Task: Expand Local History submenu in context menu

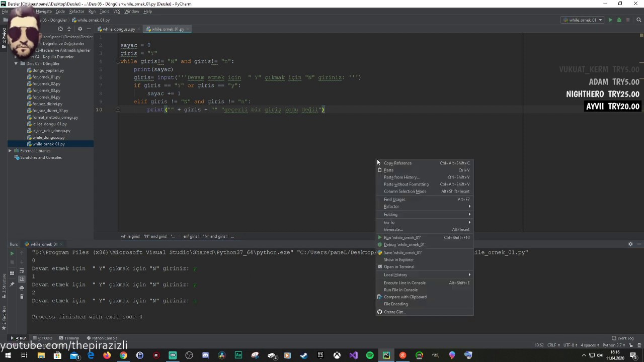Action: [x=425, y=275]
